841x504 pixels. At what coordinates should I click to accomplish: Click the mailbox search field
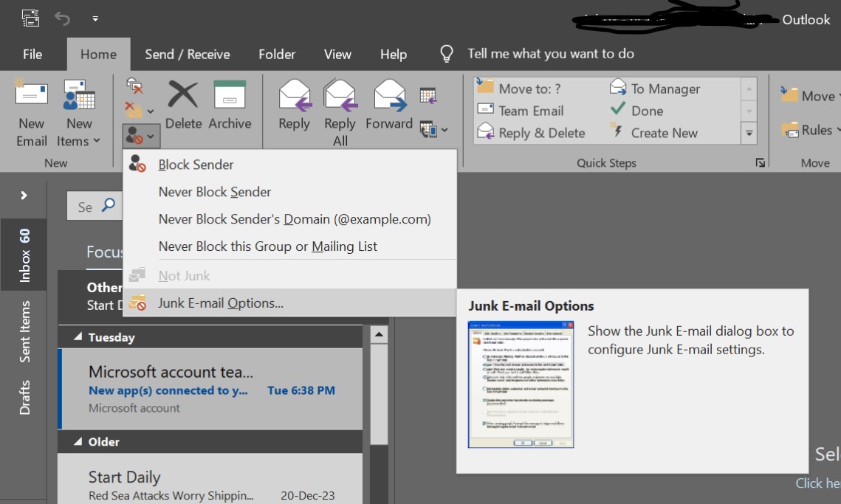tap(95, 207)
